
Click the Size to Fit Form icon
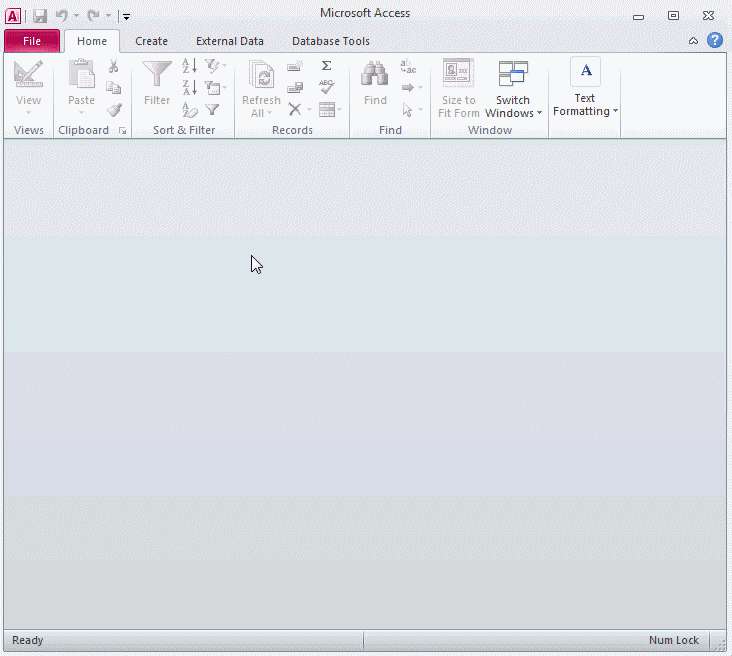[458, 73]
